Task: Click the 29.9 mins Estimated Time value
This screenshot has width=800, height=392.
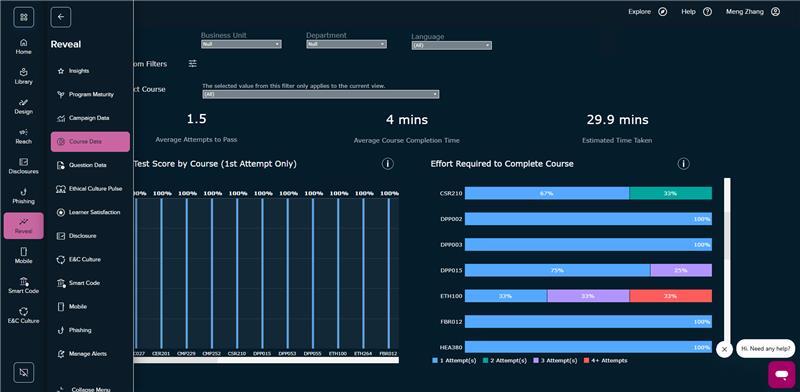Action: tap(617, 120)
